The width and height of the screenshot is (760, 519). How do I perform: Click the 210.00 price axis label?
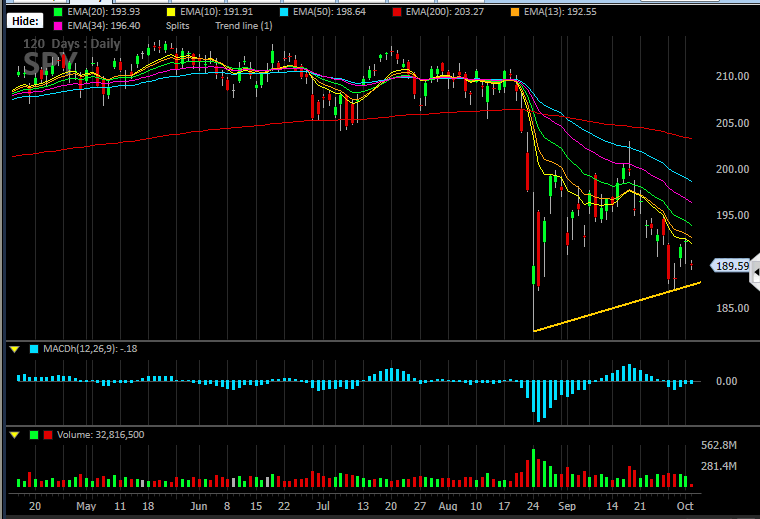[732, 76]
